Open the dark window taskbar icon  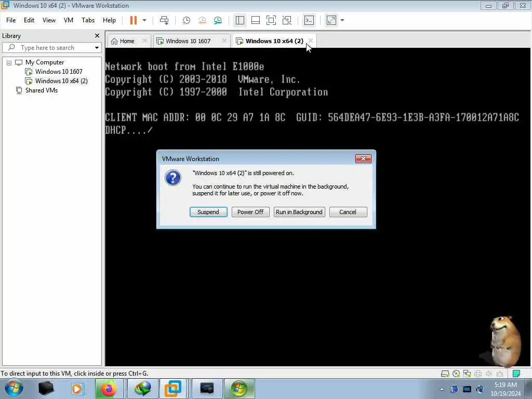[207, 389]
